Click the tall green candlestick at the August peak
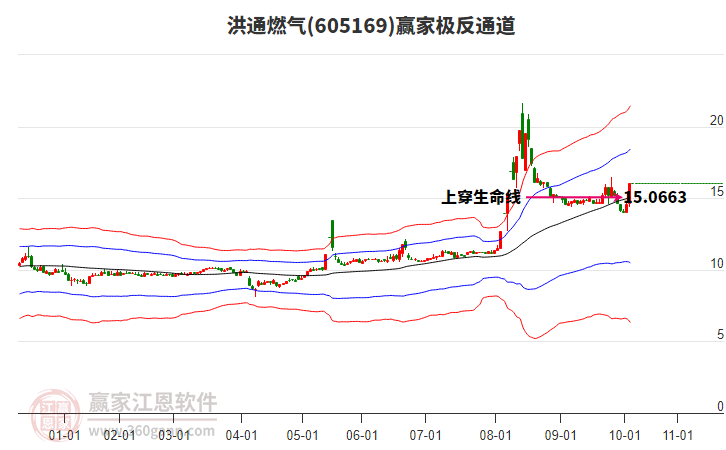The width and height of the screenshot is (726, 450). click(523, 132)
